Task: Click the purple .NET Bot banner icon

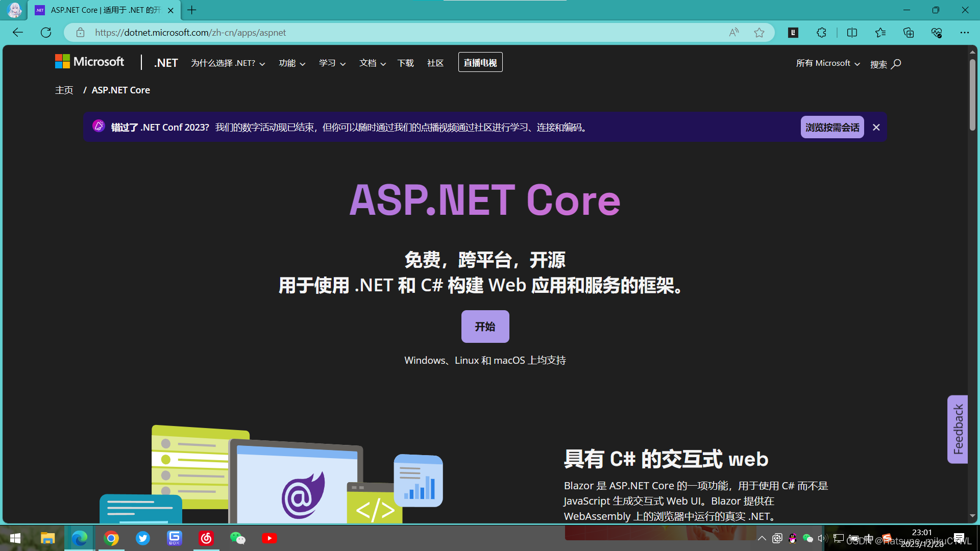Action: [x=98, y=126]
